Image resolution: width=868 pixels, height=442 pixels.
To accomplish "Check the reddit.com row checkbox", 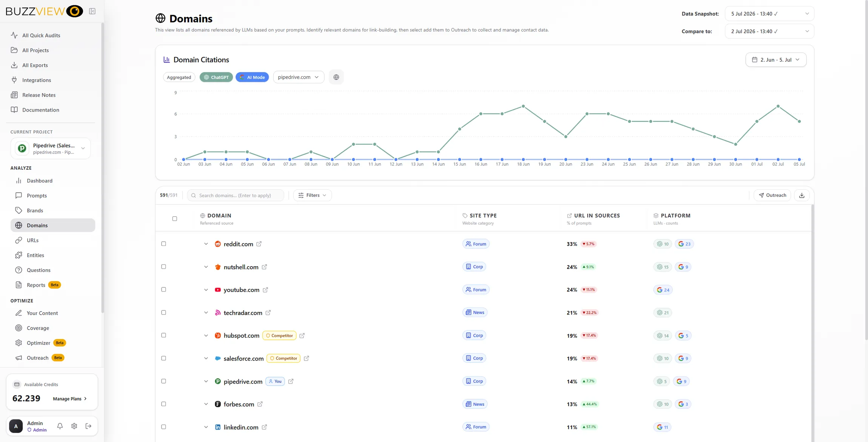I will [164, 244].
